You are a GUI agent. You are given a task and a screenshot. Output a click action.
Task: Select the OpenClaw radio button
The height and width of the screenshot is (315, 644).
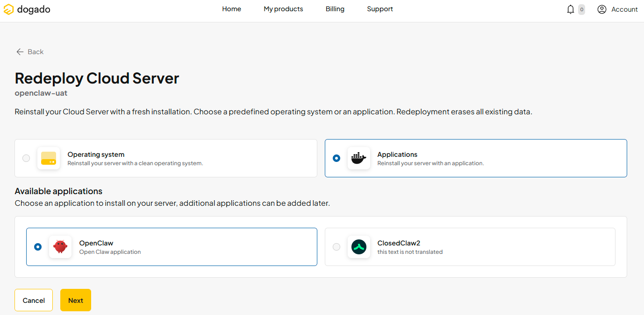[x=38, y=247]
